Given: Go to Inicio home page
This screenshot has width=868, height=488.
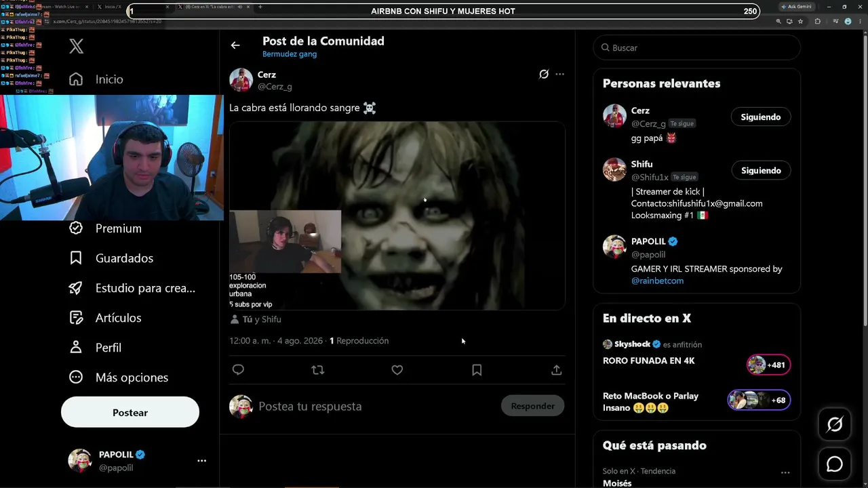Looking at the screenshot, I should (x=109, y=79).
